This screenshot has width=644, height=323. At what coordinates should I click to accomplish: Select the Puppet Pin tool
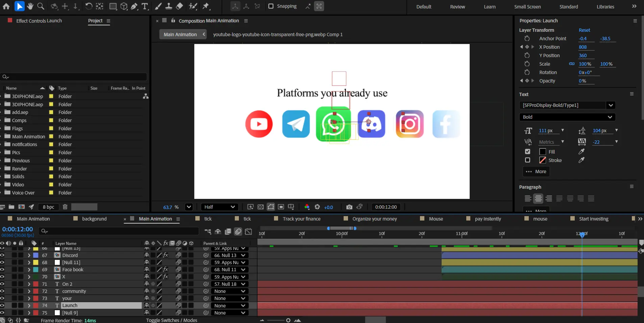coord(206,6)
